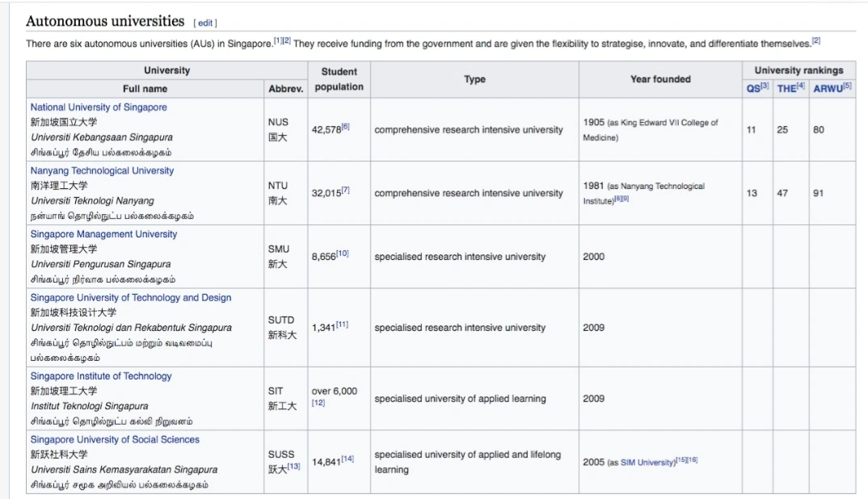Screen dimensions: 868x499
Task: Click the 'Full name' column header
Action: pyautogui.click(x=145, y=89)
